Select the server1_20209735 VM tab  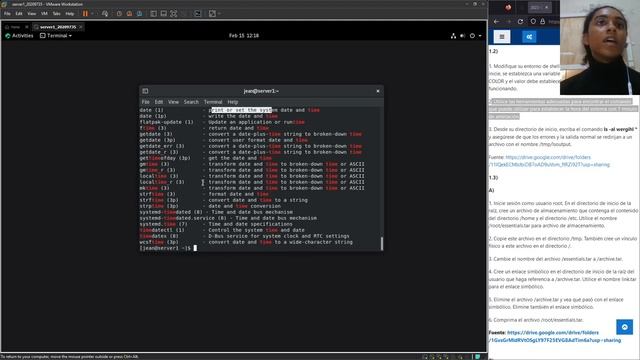(58, 27)
